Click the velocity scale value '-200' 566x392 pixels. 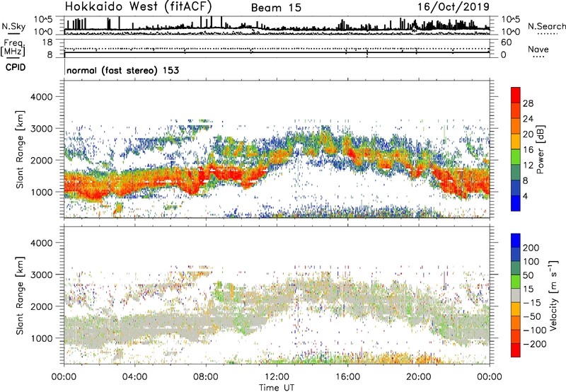tap(533, 344)
